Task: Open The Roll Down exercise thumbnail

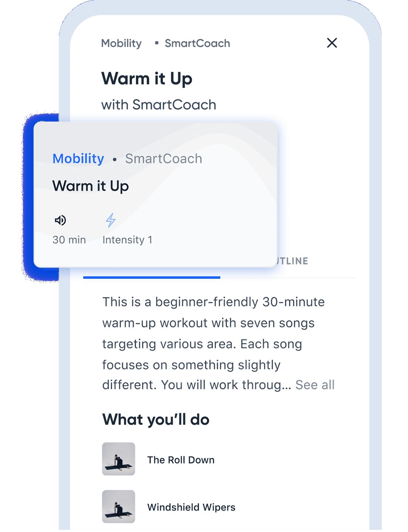Action: pyautogui.click(x=118, y=459)
